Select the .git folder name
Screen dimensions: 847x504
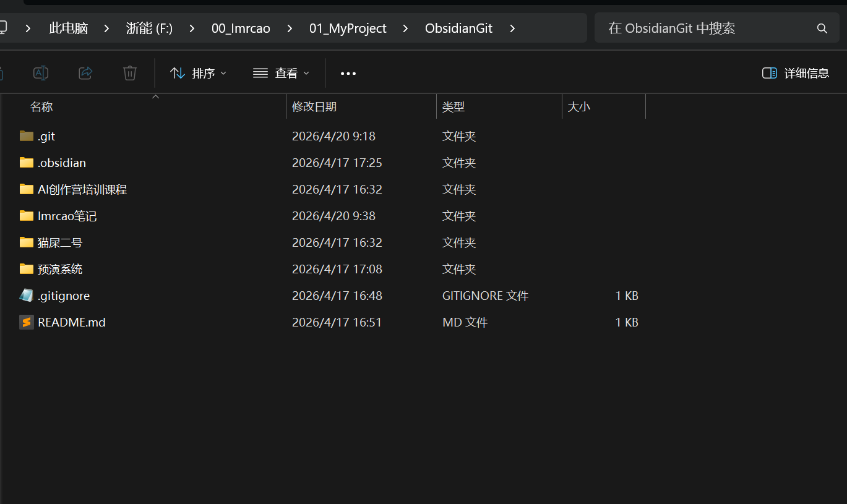[x=46, y=136]
